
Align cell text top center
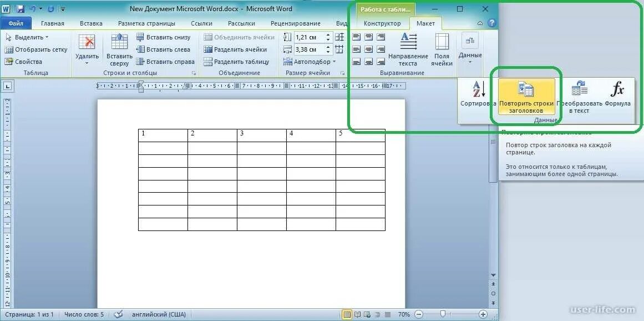(x=369, y=37)
